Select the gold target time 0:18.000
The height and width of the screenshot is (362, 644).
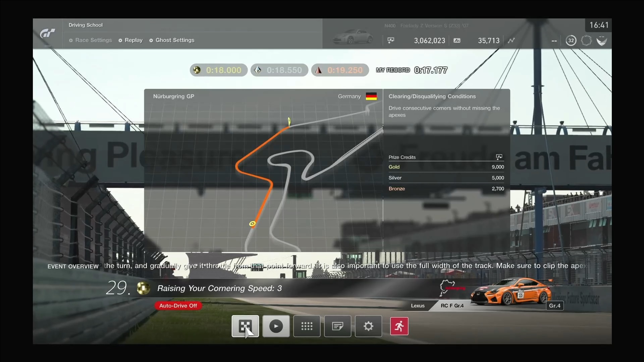pyautogui.click(x=219, y=70)
